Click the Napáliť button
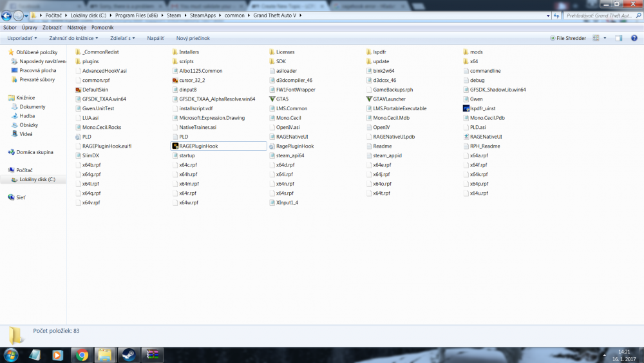Viewport: 644px width, 363px height. (155, 38)
